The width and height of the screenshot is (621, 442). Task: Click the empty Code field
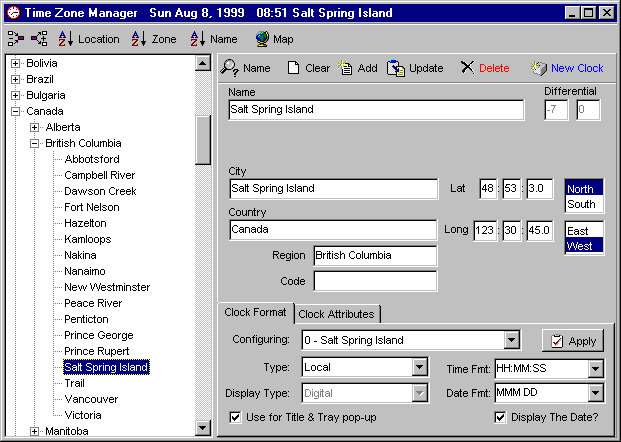[x=375, y=281]
